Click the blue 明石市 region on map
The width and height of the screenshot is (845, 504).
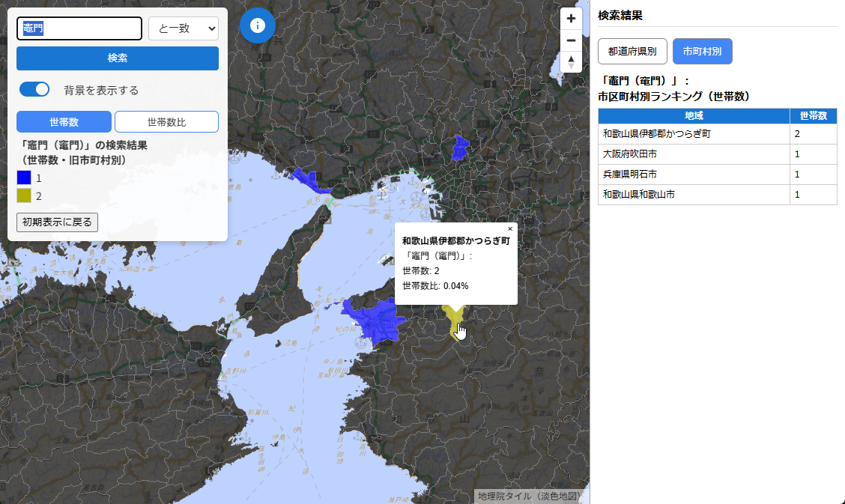tap(309, 181)
